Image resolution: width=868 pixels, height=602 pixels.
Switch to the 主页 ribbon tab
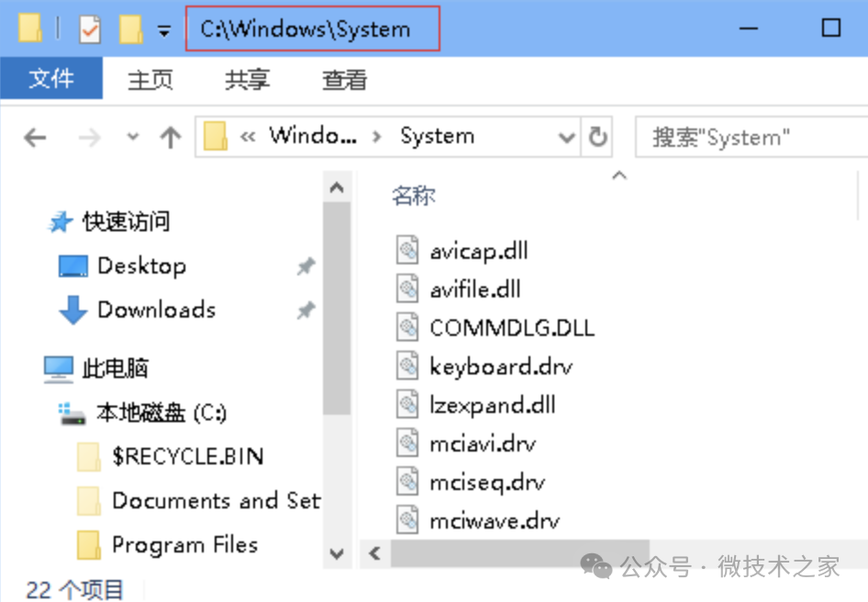click(150, 80)
